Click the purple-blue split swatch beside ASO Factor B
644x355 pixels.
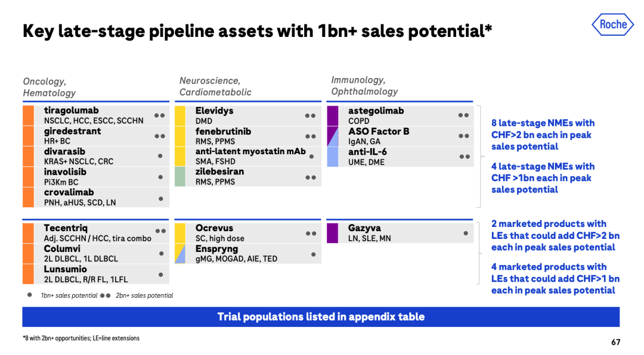coord(333,136)
